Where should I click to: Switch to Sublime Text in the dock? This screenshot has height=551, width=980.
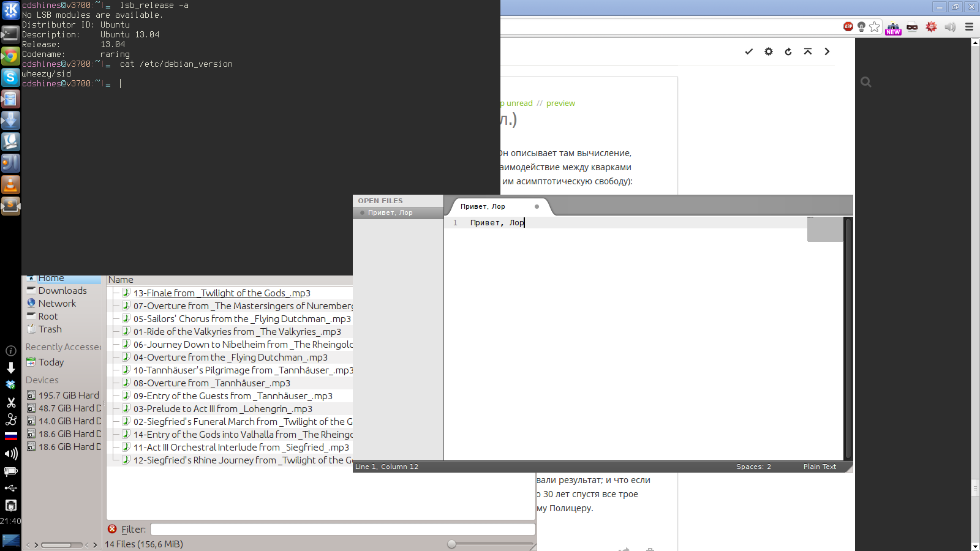pyautogui.click(x=10, y=206)
